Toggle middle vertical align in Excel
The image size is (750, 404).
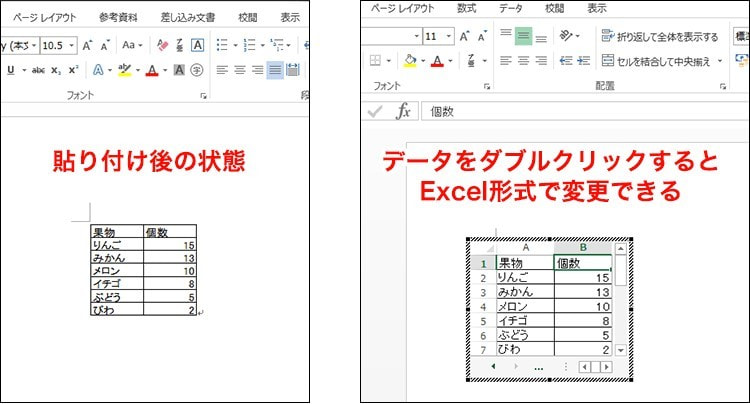(523, 36)
